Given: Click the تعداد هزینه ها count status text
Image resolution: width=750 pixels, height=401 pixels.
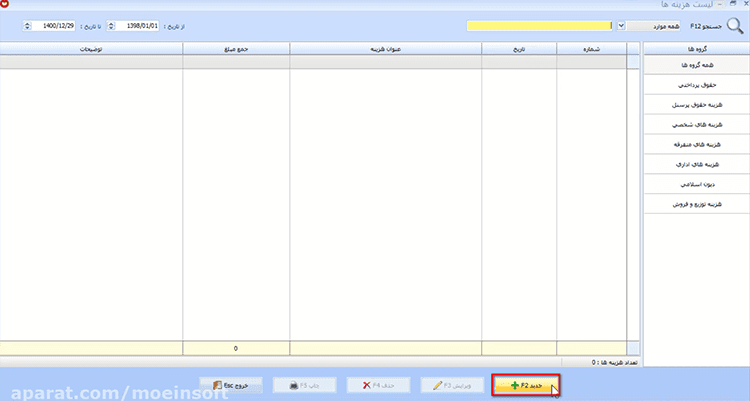Looking at the screenshot, I should pos(614,362).
